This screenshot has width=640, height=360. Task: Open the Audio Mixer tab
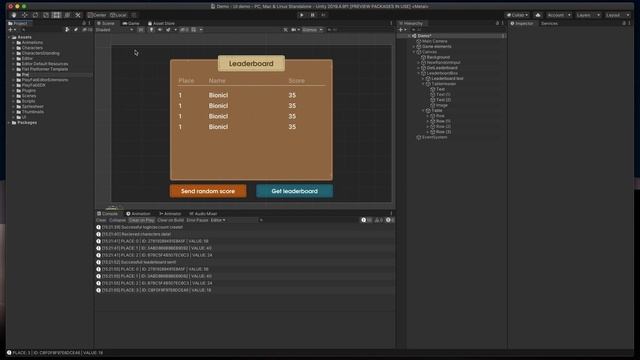point(203,213)
